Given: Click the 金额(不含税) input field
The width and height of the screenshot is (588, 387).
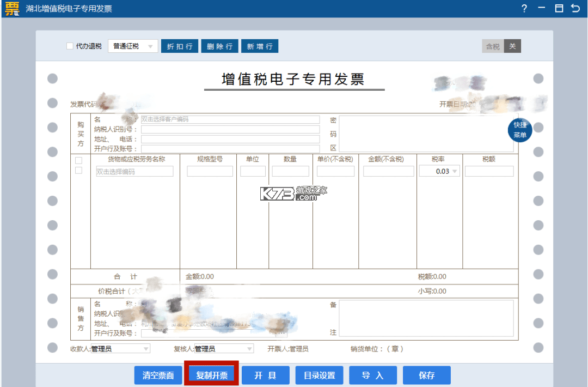Looking at the screenshot, I should click(x=389, y=171).
